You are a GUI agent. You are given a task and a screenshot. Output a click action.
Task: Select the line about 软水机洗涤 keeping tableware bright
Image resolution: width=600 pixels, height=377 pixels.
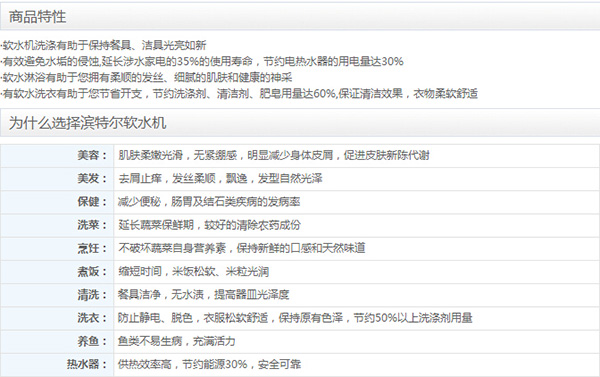tap(104, 46)
